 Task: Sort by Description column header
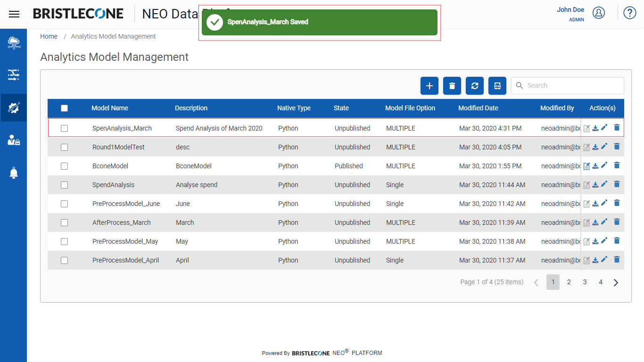point(191,108)
